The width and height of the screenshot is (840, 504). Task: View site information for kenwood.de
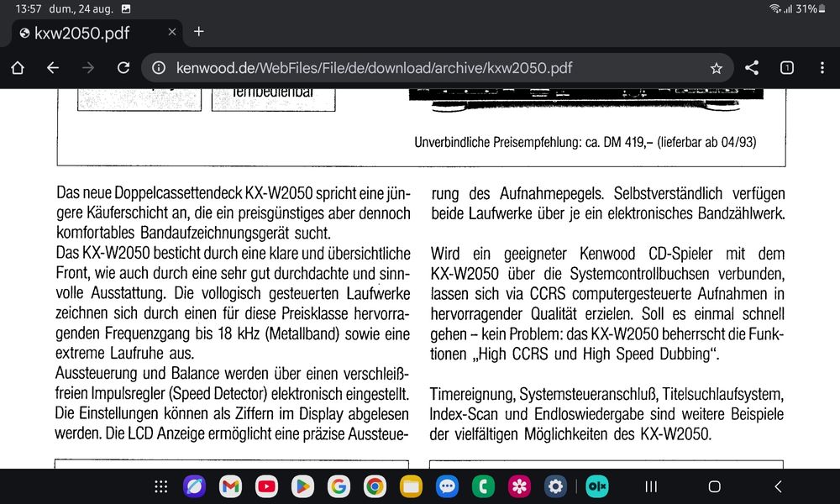159,68
